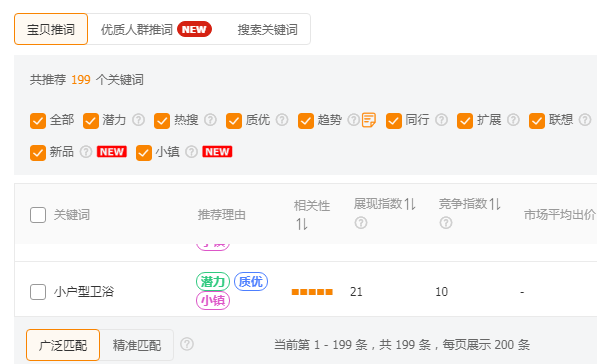Open help icon next to 热搜
597x364 pixels.
point(210,120)
